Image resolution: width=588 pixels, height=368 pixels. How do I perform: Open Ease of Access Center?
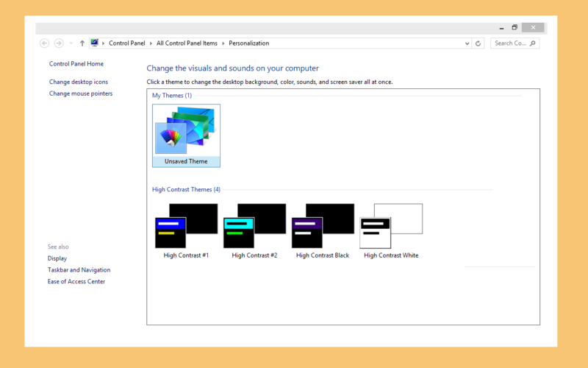coord(76,282)
